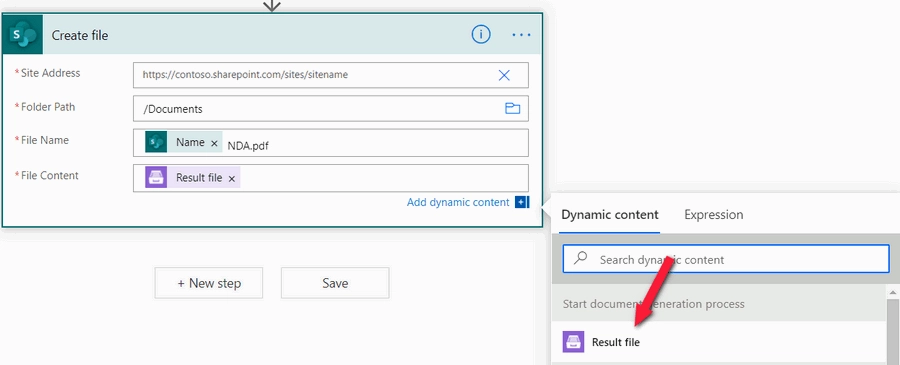
Task: Open the info icon on Create file card
Action: pos(481,35)
